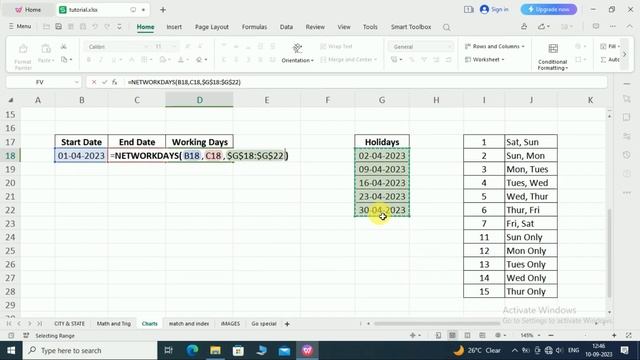
Task: Open the notifications action center icon
Action: 624,350
